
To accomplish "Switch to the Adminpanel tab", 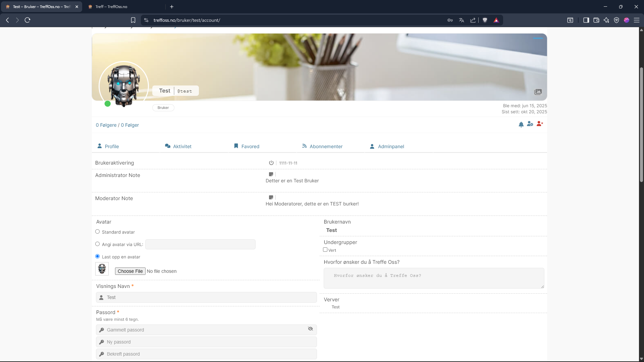I will [391, 146].
